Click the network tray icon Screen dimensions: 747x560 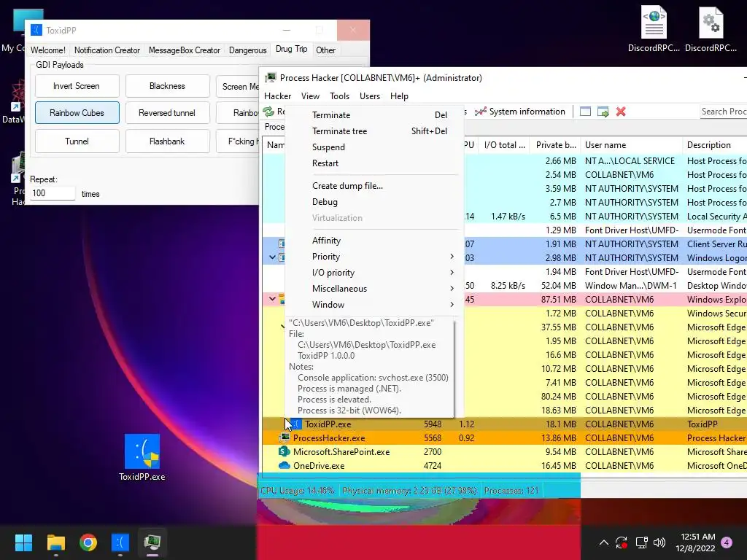[641, 542]
